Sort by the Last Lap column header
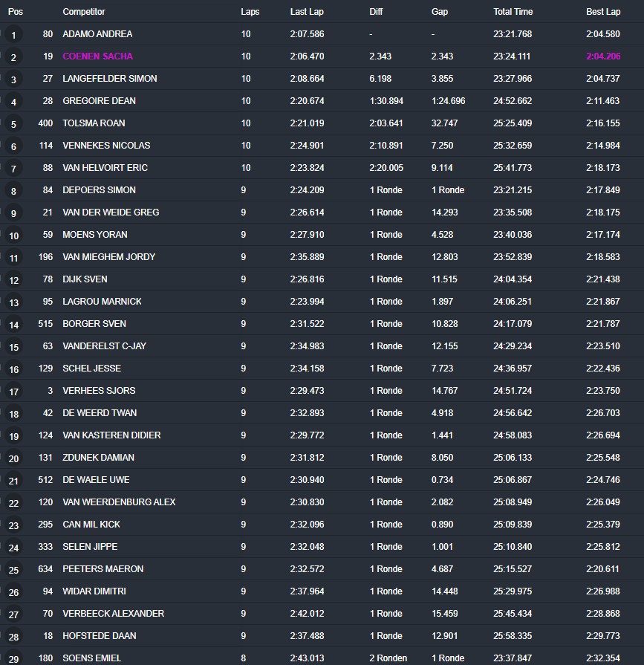The image size is (644, 665). click(x=306, y=12)
